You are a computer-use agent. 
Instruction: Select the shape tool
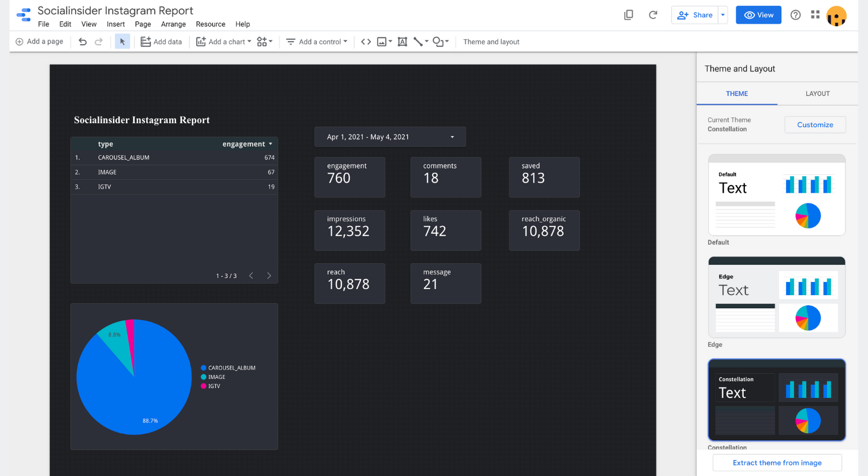438,42
